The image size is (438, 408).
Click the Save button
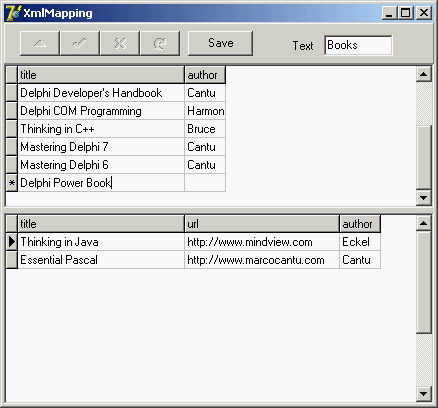[220, 43]
